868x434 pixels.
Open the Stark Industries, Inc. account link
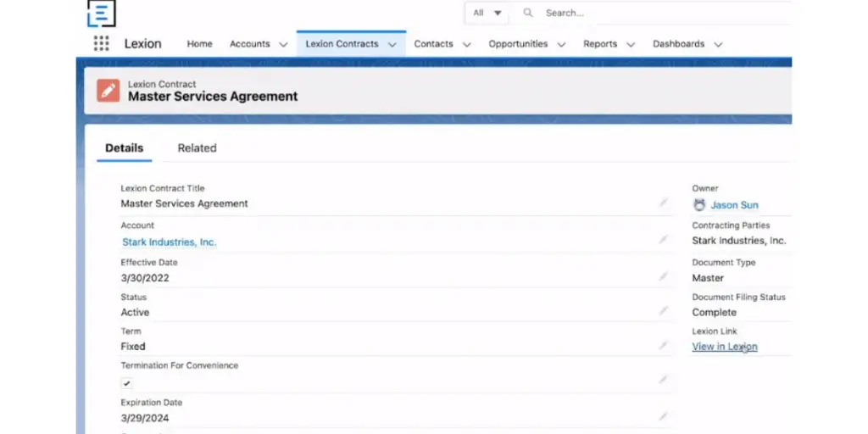tap(170, 242)
